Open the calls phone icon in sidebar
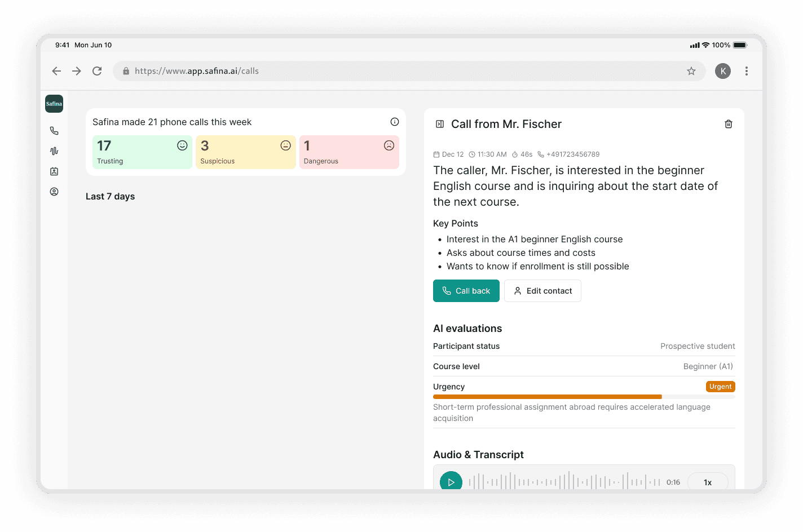 [x=54, y=131]
